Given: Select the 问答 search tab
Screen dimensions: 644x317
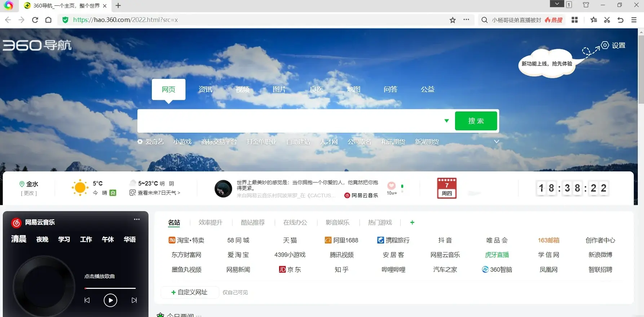Looking at the screenshot, I should [x=391, y=89].
